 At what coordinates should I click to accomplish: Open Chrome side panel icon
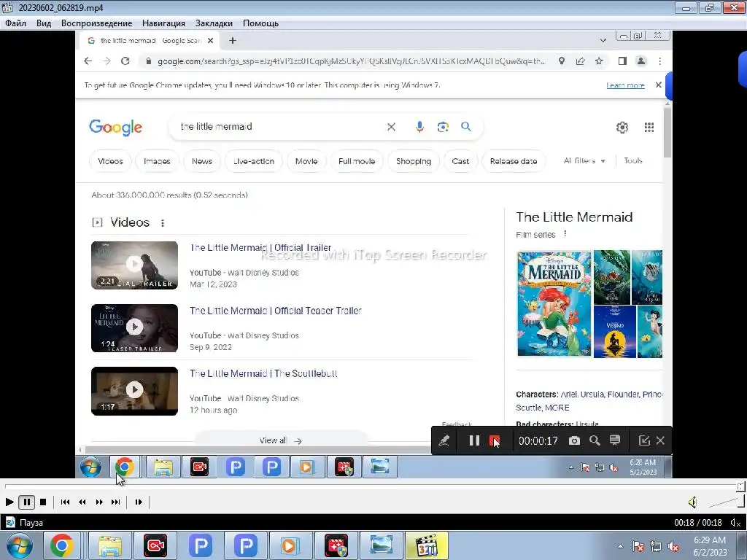tap(622, 61)
